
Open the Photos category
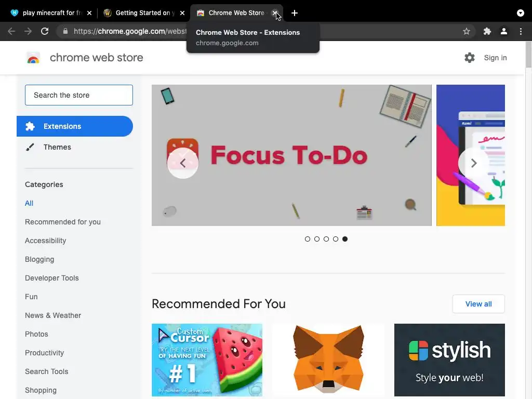pos(36,334)
